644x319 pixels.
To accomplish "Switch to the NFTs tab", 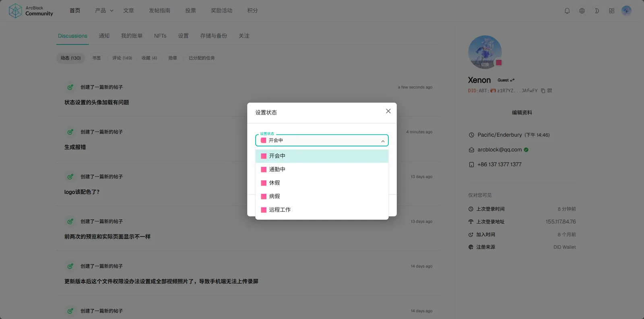I will (x=160, y=36).
